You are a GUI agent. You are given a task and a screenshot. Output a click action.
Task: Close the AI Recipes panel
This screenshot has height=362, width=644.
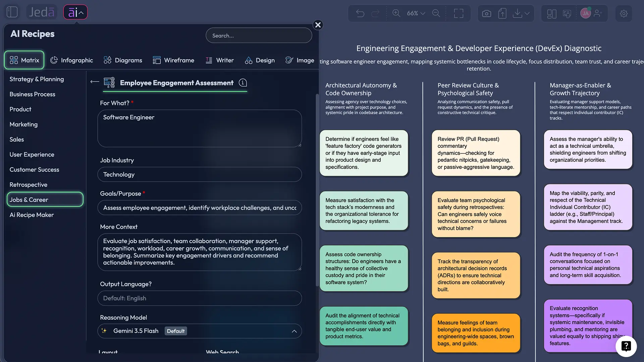[x=318, y=25]
